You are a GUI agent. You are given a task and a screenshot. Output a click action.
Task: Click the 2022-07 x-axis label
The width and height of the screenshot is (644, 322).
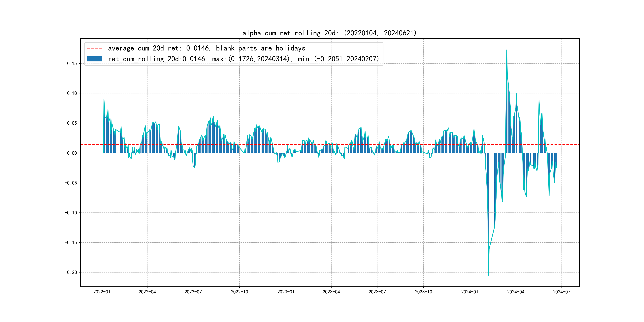tap(193, 292)
